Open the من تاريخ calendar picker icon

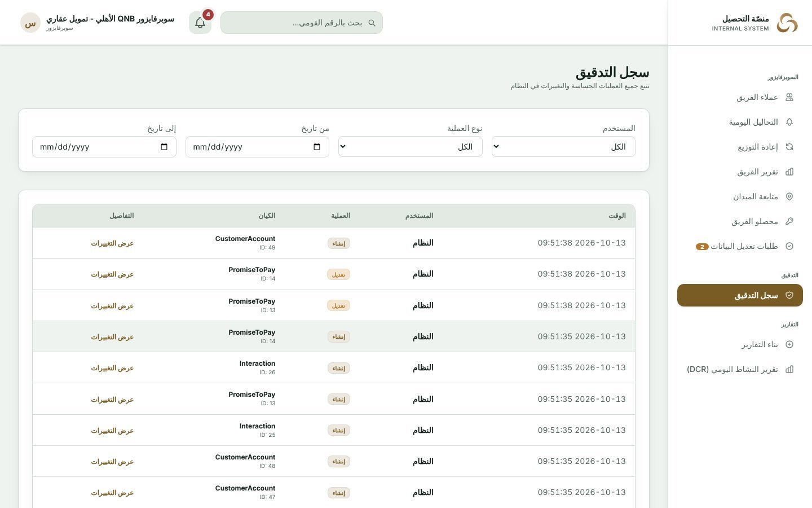317,147
